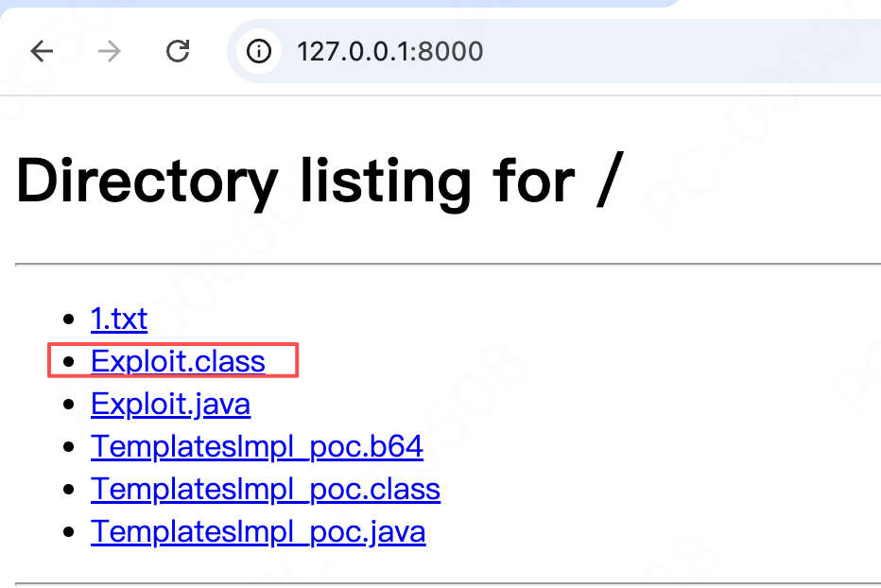
Task: Click the bullet beside TemplatesImpl_poc.java
Action: tap(69, 532)
